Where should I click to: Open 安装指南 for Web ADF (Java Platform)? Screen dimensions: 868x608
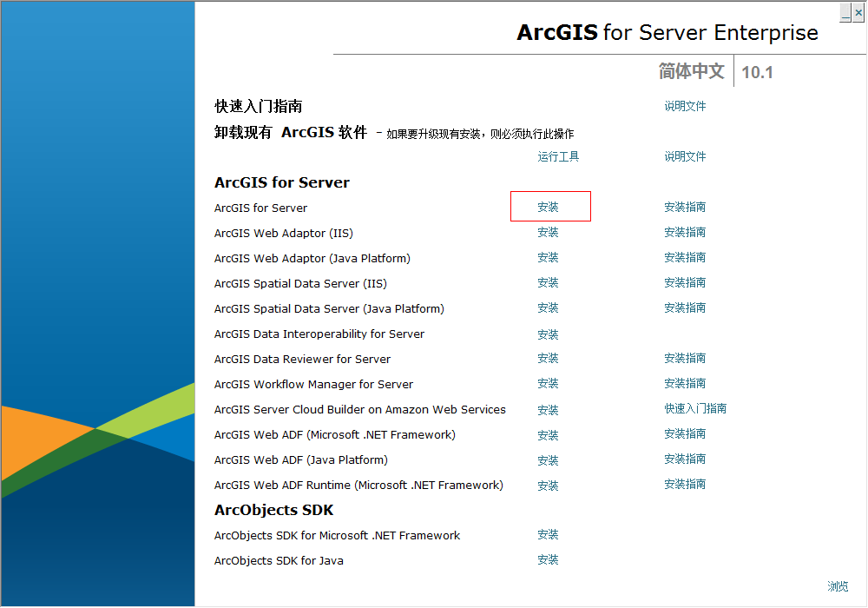[685, 459]
